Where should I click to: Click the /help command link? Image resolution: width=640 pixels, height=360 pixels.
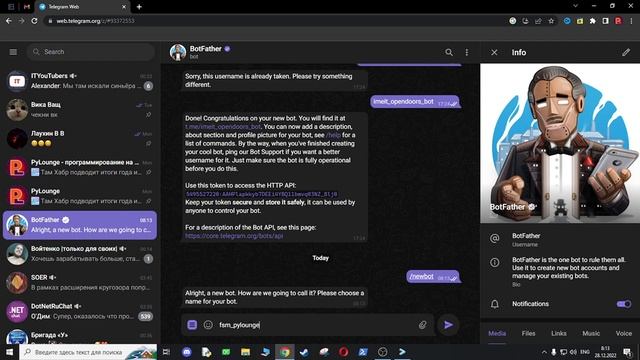click(333, 135)
